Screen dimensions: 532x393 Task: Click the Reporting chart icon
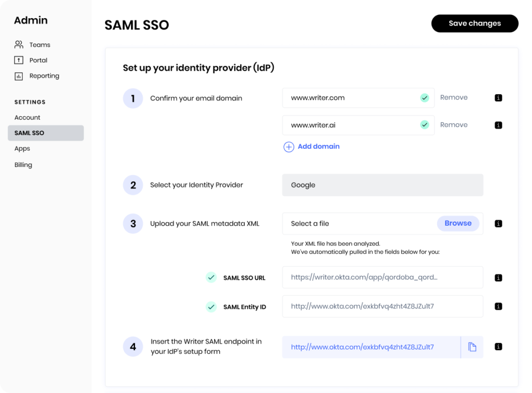click(19, 76)
